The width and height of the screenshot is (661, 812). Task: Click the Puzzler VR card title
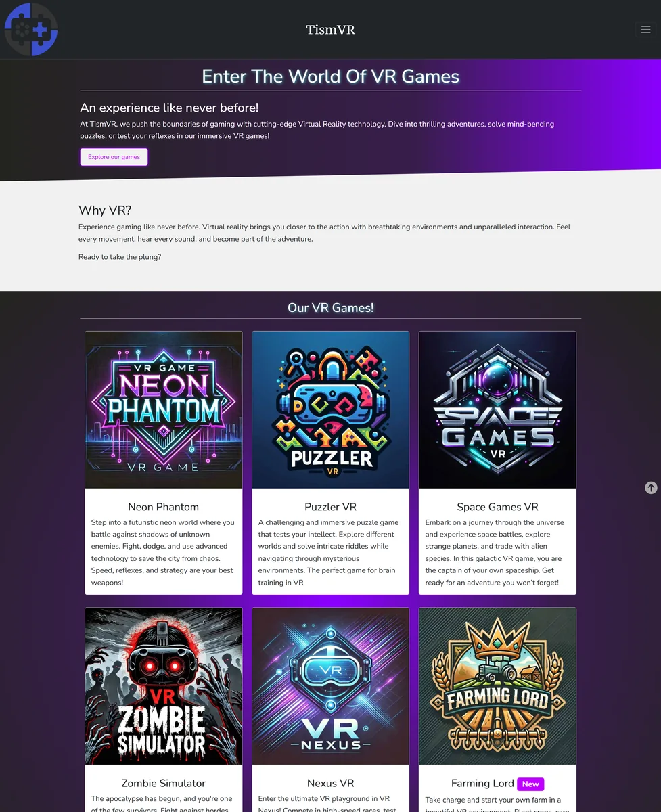point(331,507)
